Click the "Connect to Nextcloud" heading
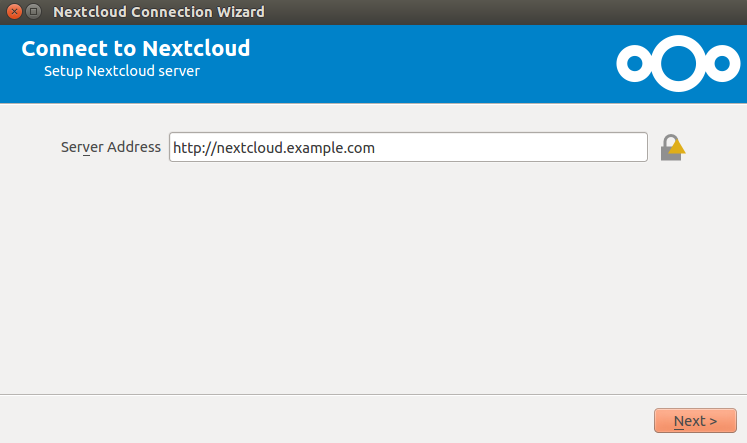Image resolution: width=747 pixels, height=443 pixels. (x=136, y=48)
